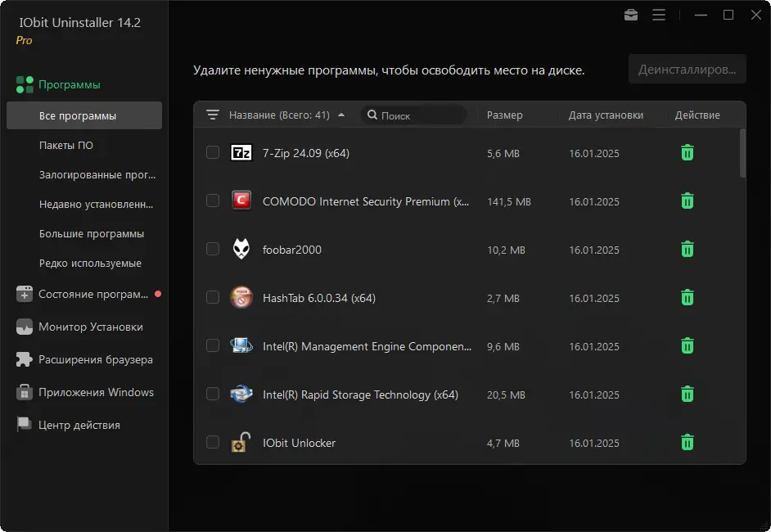This screenshot has height=532, width=771.
Task: Toggle sort arrow next to Название column
Action: pos(341,115)
